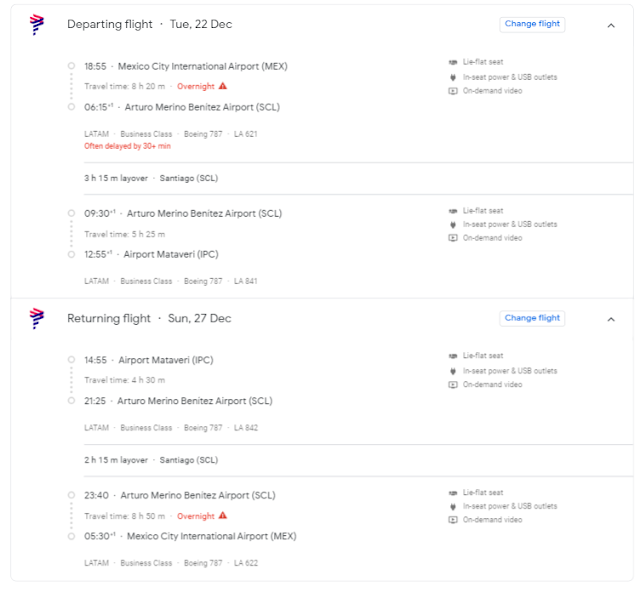This screenshot has width=640, height=592.
Task: Click the on-demand video icon for LA 621
Action: pos(453,91)
